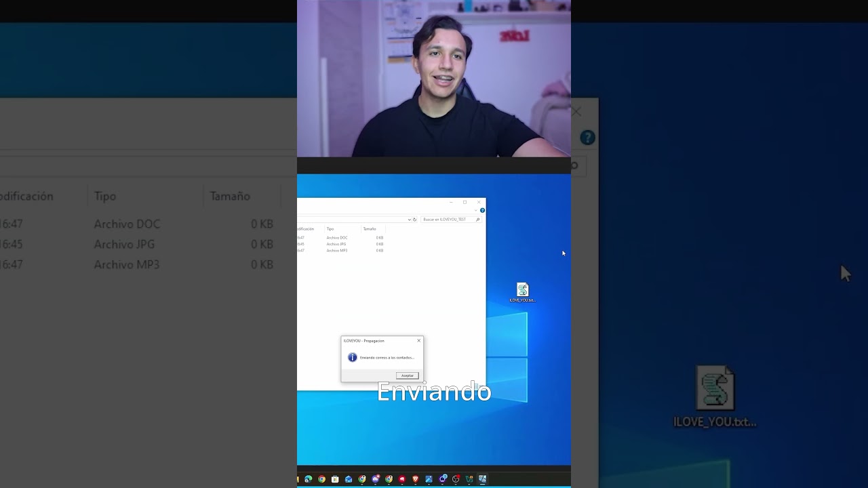Open the Mail app from the taskbar
This screenshot has height=488, width=868.
click(349, 479)
